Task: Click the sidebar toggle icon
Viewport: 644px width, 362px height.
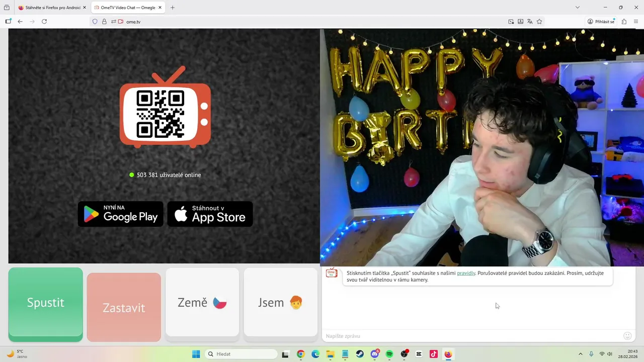Action: click(x=8, y=22)
